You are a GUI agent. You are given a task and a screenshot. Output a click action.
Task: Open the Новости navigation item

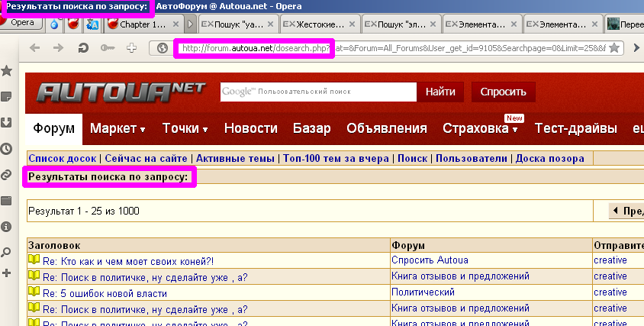(250, 128)
